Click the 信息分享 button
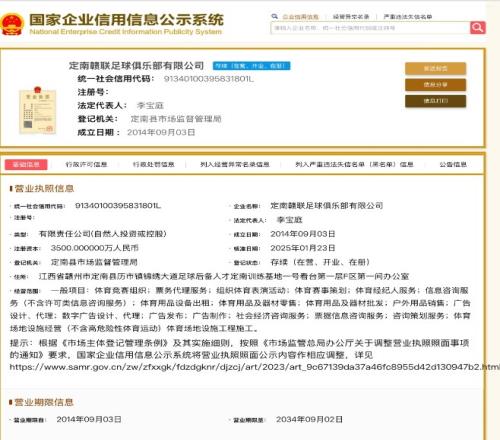The width and height of the screenshot is (500, 440). pos(435,85)
